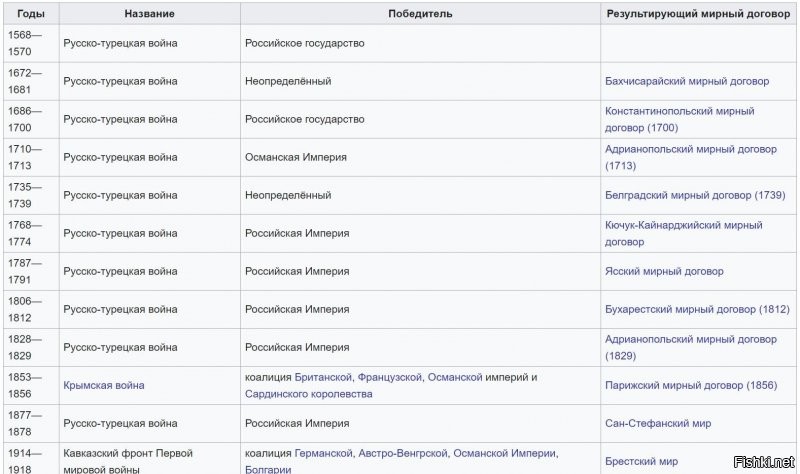Open the Крымская война link
800x474 pixels.
pos(104,385)
